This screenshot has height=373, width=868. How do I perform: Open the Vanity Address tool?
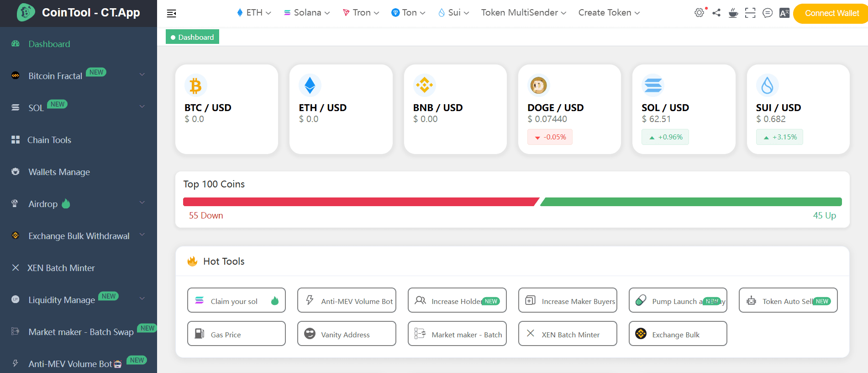[x=347, y=334]
